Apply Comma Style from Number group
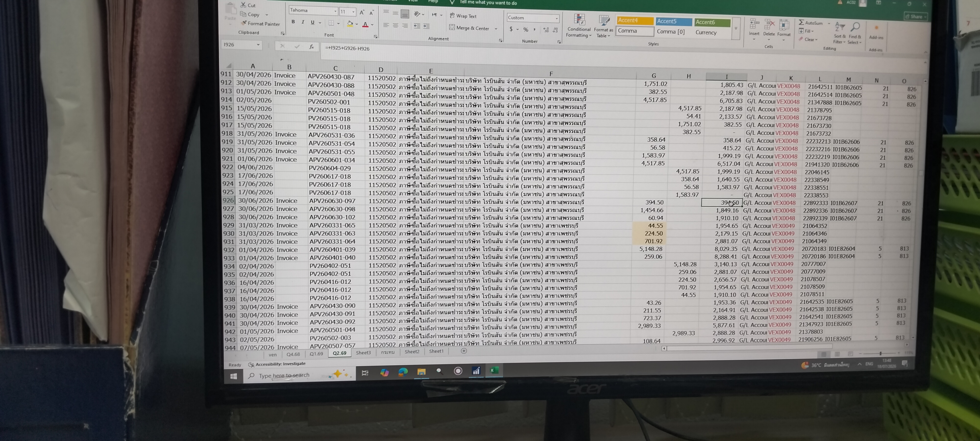Screen dimensions: 980x441 click(535, 30)
